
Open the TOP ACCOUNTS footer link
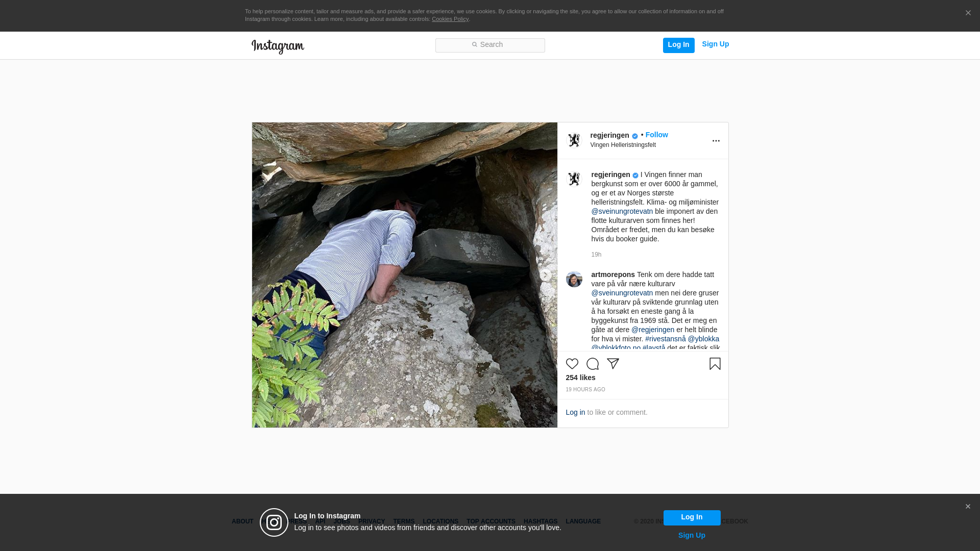[491, 522]
